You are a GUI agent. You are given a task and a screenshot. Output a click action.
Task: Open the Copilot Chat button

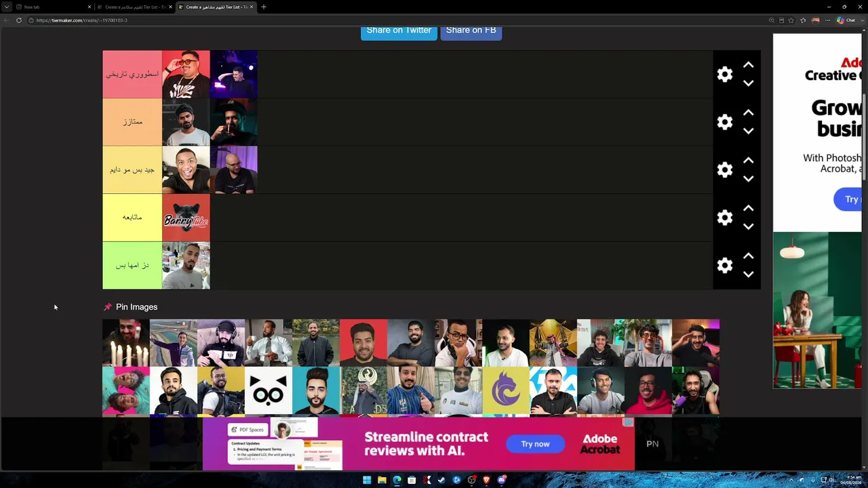846,20
